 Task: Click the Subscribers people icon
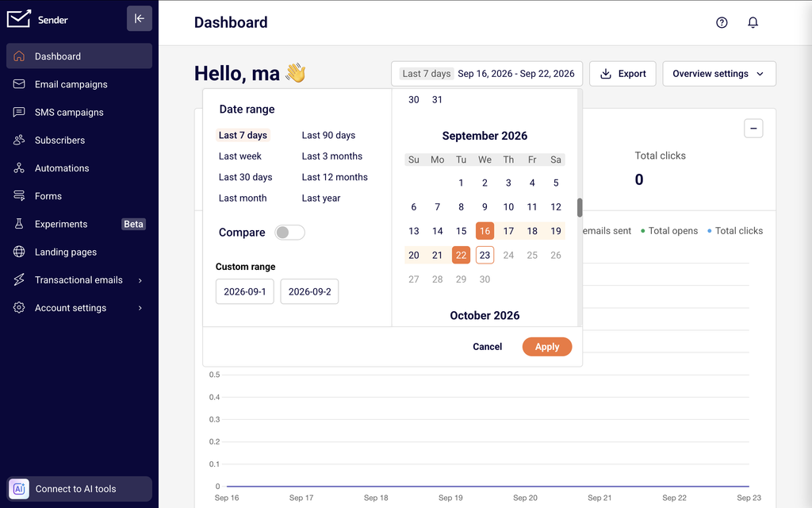click(19, 140)
